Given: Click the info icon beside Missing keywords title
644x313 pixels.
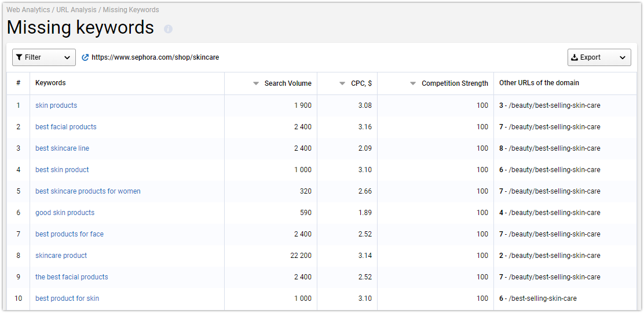Looking at the screenshot, I should [168, 29].
